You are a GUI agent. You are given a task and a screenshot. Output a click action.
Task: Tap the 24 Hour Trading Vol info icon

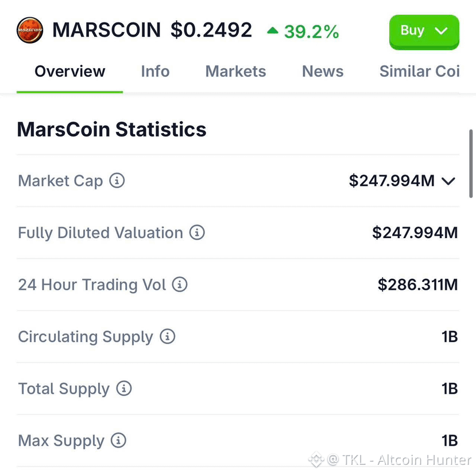180,284
